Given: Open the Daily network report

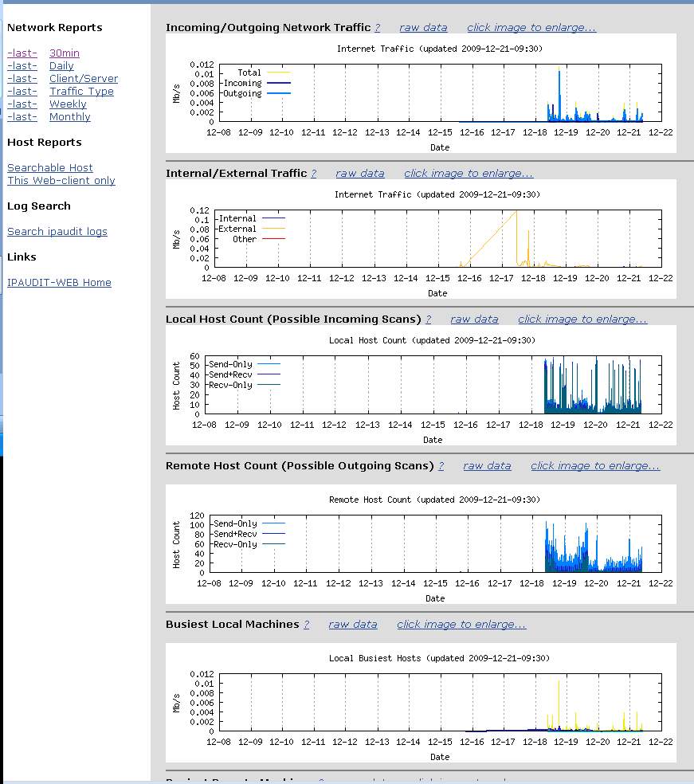Looking at the screenshot, I should click(61, 66).
